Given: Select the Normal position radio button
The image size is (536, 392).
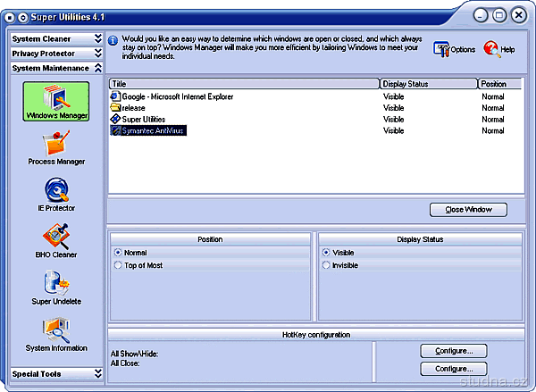Looking at the screenshot, I should (x=118, y=253).
